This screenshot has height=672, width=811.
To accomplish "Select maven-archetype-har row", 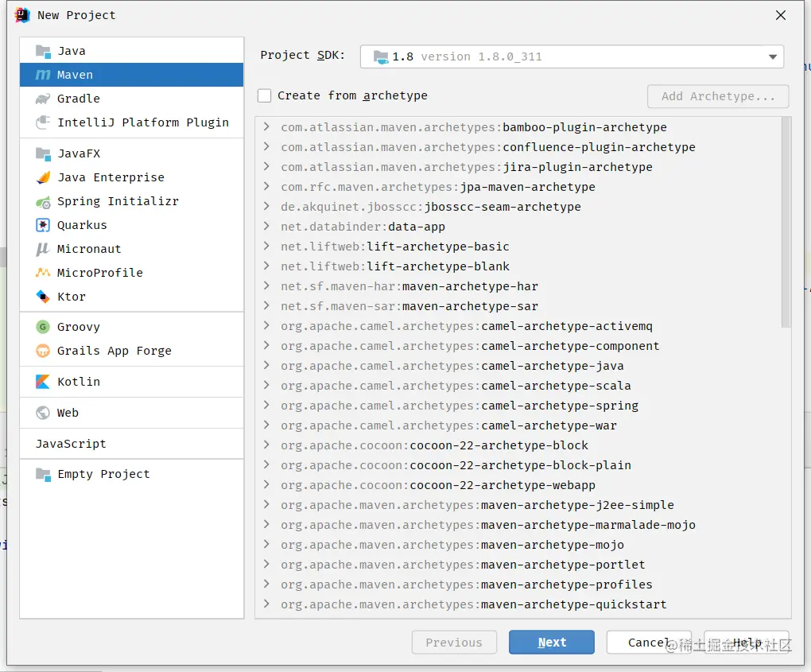I will 518,286.
